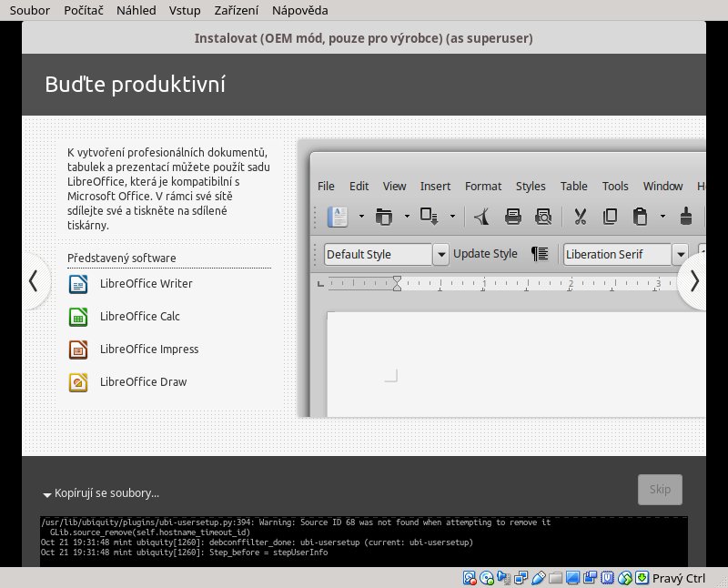Open the Soubor menu
The width and height of the screenshot is (728, 588).
(30, 10)
